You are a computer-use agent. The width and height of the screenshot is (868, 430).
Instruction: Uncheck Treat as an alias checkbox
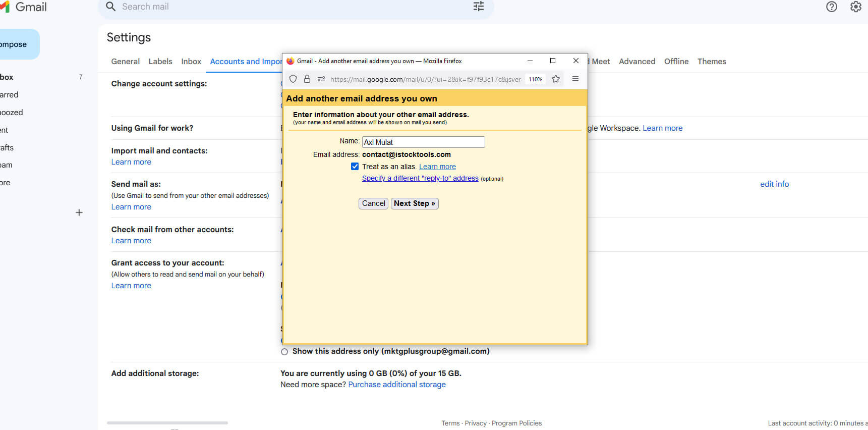coord(355,167)
